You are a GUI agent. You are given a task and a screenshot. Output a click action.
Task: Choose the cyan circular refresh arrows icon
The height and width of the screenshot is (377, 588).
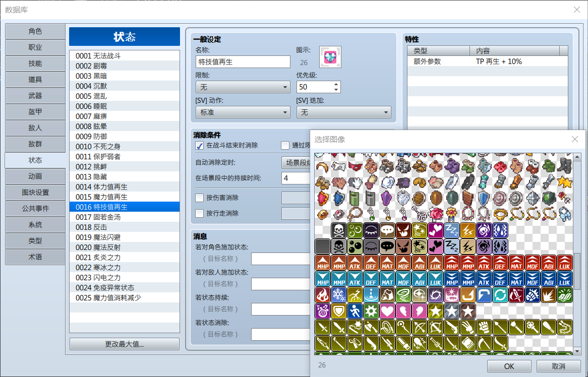[500, 295]
